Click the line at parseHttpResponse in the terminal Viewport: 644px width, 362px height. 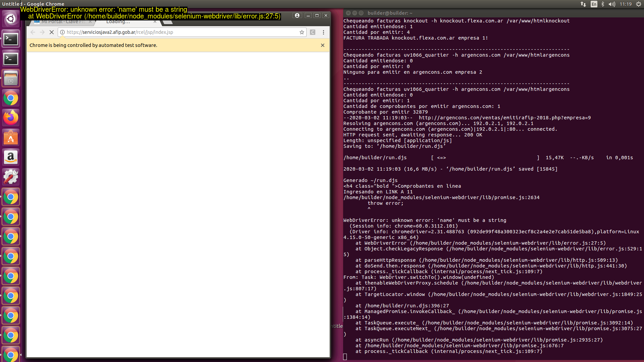click(487, 260)
